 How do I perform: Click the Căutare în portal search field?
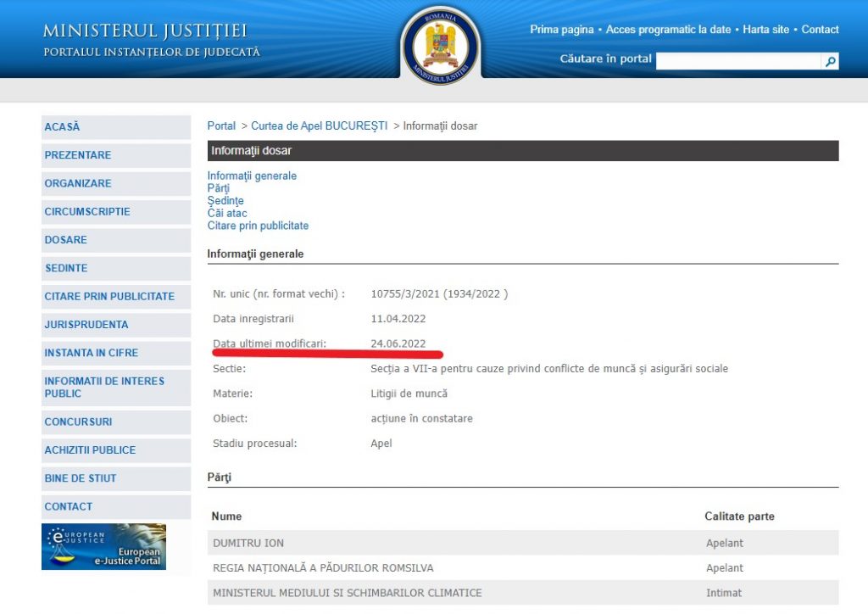click(x=738, y=61)
